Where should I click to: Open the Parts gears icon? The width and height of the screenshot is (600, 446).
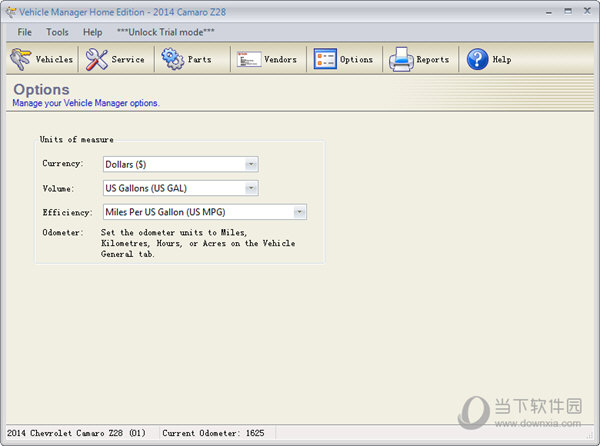click(x=173, y=59)
